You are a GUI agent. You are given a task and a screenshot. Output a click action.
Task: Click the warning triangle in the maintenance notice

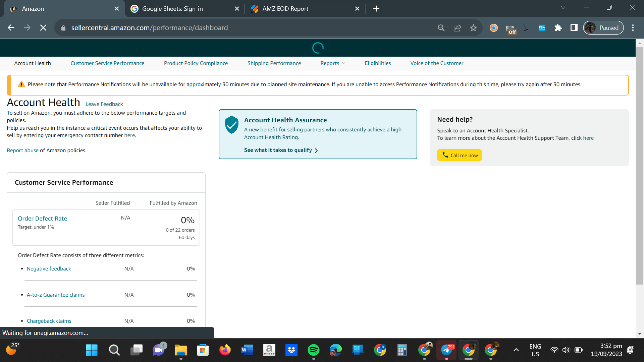21,84
